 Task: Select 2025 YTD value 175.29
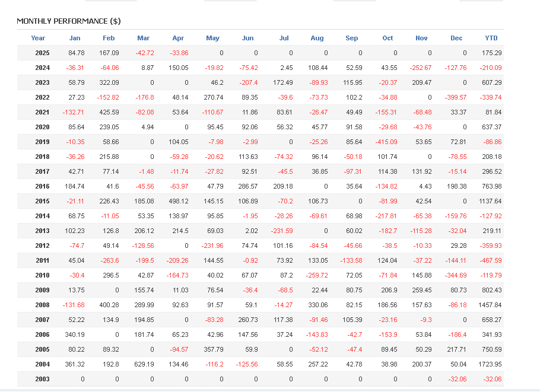[492, 53]
